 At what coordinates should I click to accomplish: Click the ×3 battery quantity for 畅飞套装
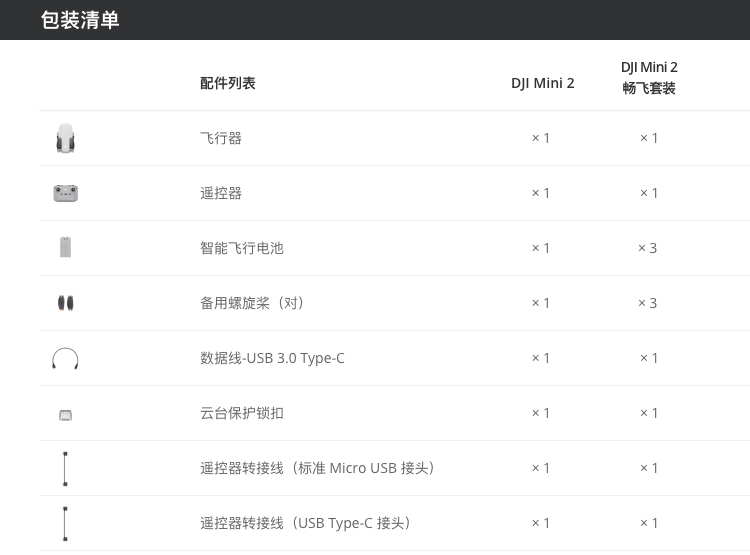tap(648, 248)
